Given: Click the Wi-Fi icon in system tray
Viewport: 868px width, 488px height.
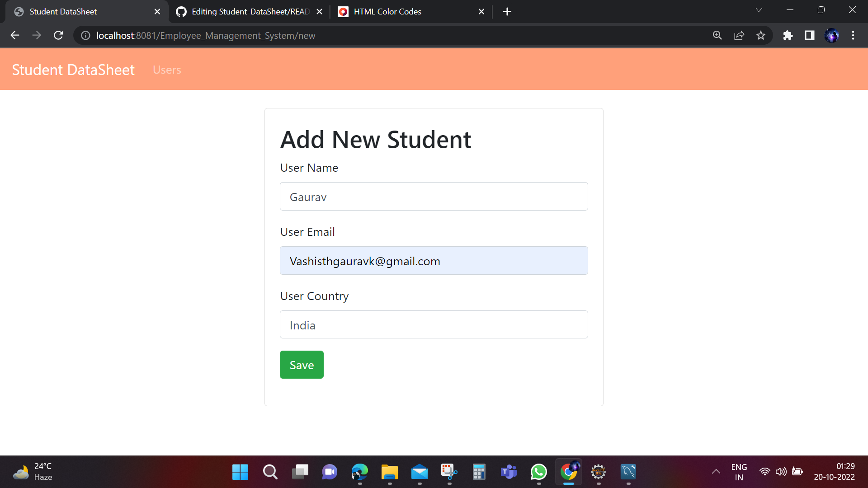Looking at the screenshot, I should 765,472.
